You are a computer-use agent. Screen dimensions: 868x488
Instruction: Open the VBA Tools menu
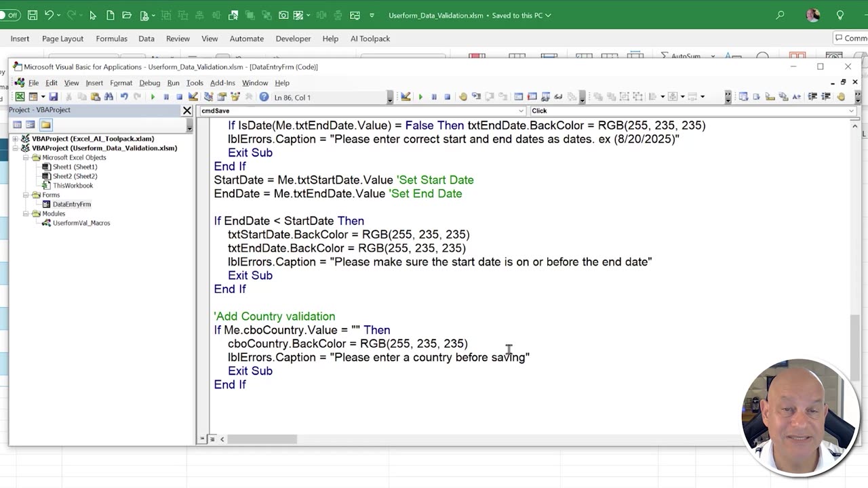(x=195, y=83)
